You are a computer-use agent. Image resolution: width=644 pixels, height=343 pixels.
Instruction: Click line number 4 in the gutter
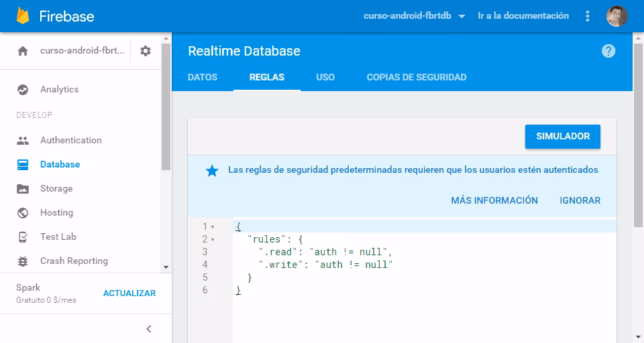pos(205,265)
